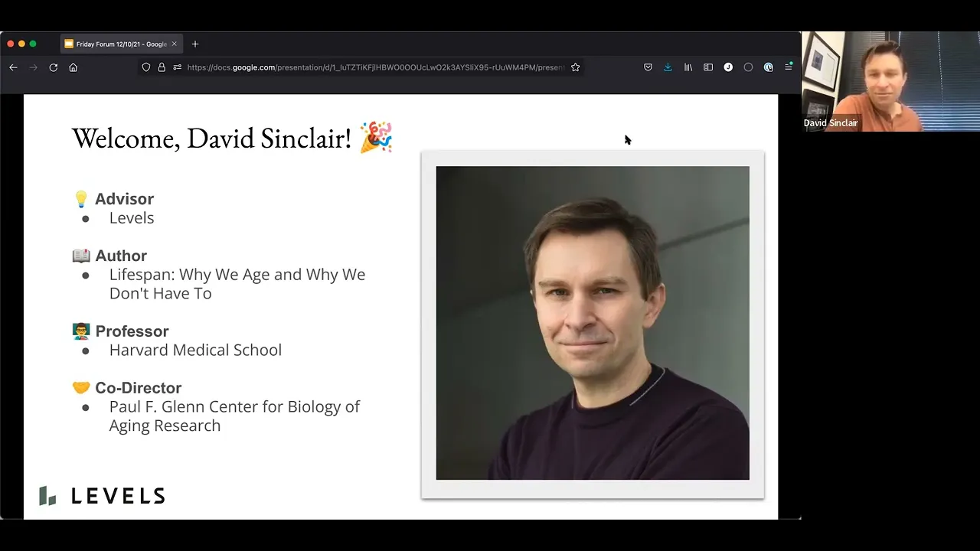Screen dimensions: 980x551
Task: Open the Firefox hamburger menu
Action: pyautogui.click(x=789, y=67)
